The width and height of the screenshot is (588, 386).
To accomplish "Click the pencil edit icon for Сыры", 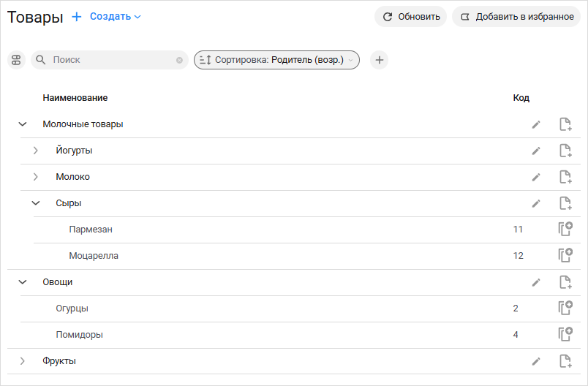I will click(x=536, y=203).
